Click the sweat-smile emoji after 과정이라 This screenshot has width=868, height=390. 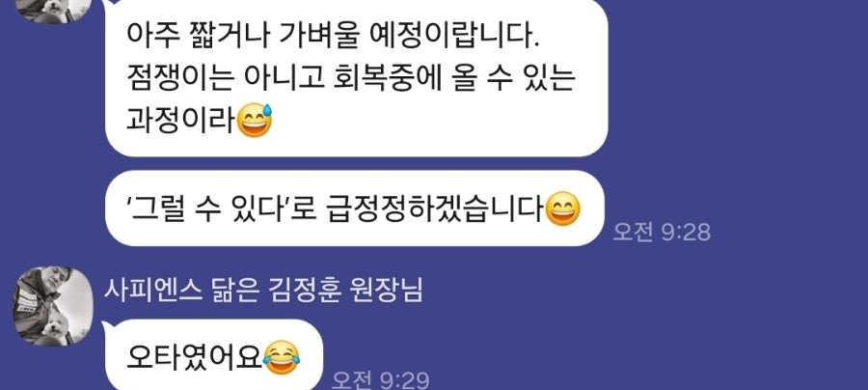pos(254,120)
